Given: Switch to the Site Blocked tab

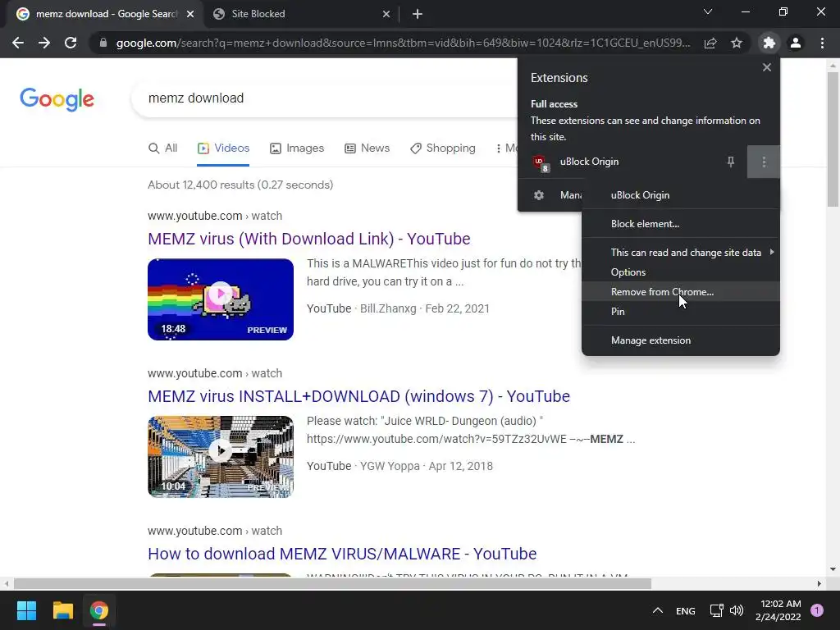Looking at the screenshot, I should 302,14.
